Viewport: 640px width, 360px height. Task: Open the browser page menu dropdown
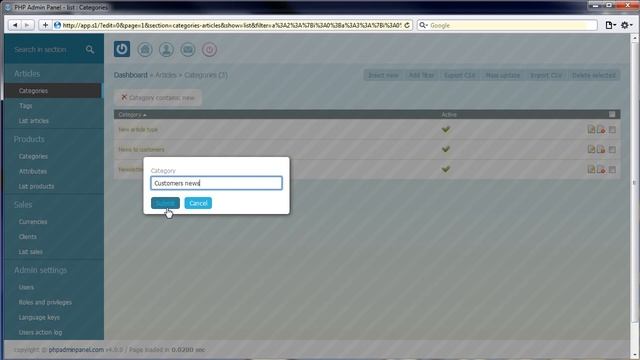click(x=611, y=25)
